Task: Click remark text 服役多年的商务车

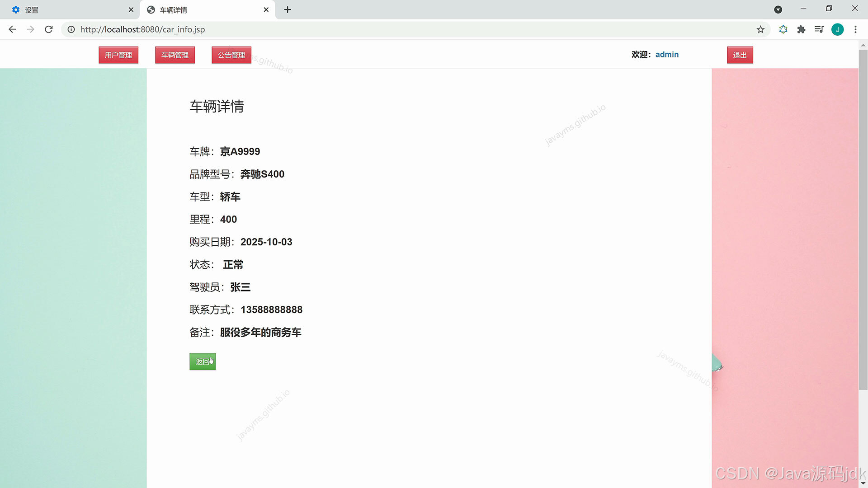Action: tap(260, 333)
